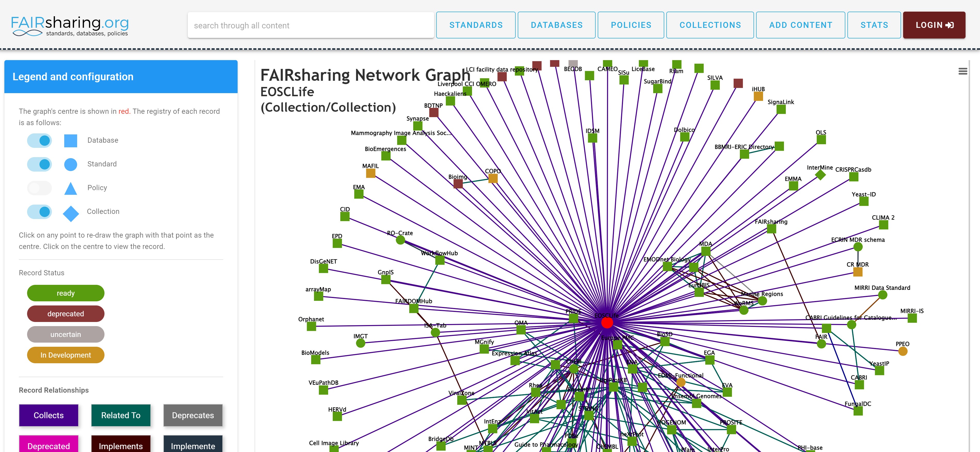
Task: Click the ISA-Tab standard node
Action: click(x=435, y=333)
